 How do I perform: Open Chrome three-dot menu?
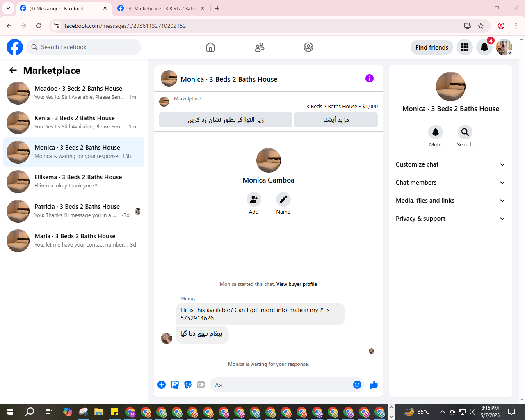pyautogui.click(x=516, y=26)
